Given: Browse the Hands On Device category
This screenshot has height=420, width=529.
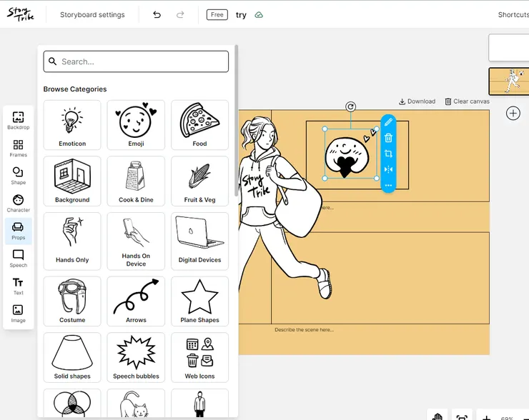Looking at the screenshot, I should click(x=136, y=241).
